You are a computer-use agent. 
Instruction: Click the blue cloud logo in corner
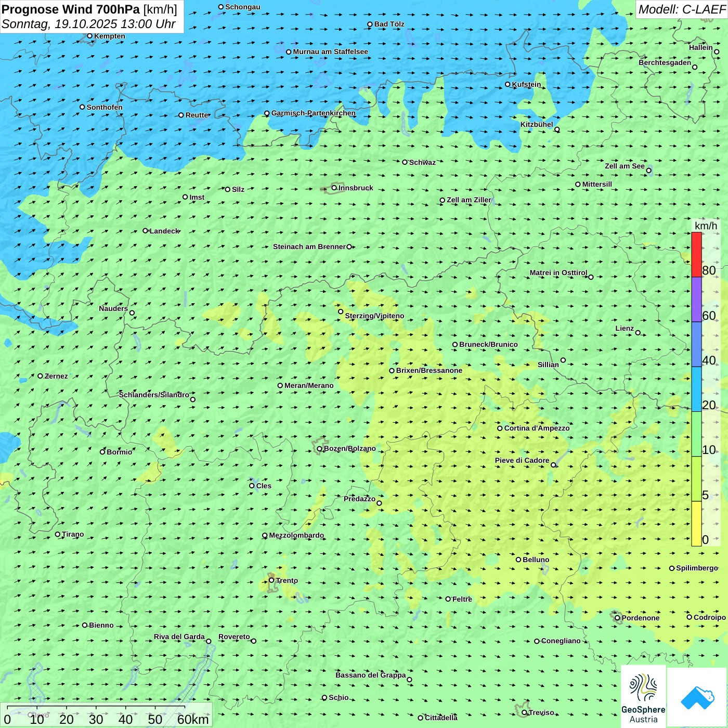(697, 697)
